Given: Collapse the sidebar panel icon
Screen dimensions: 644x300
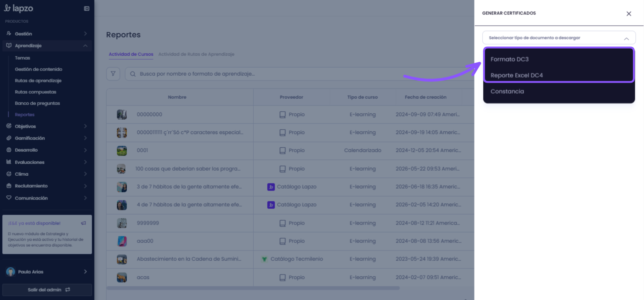Looking at the screenshot, I should click(x=86, y=8).
